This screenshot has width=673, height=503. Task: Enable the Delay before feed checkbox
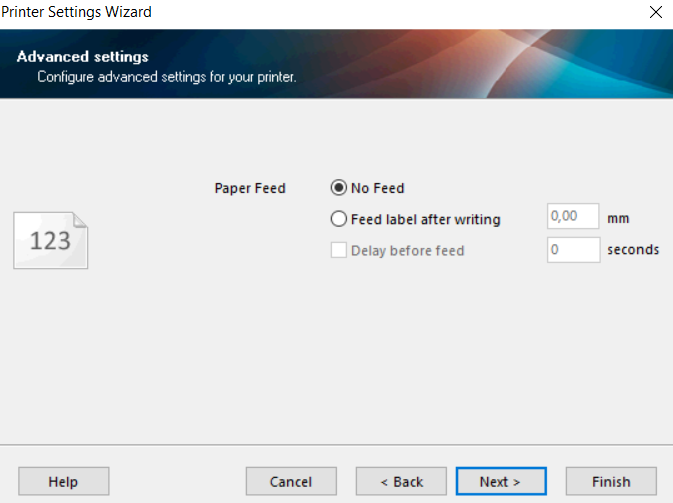point(338,250)
